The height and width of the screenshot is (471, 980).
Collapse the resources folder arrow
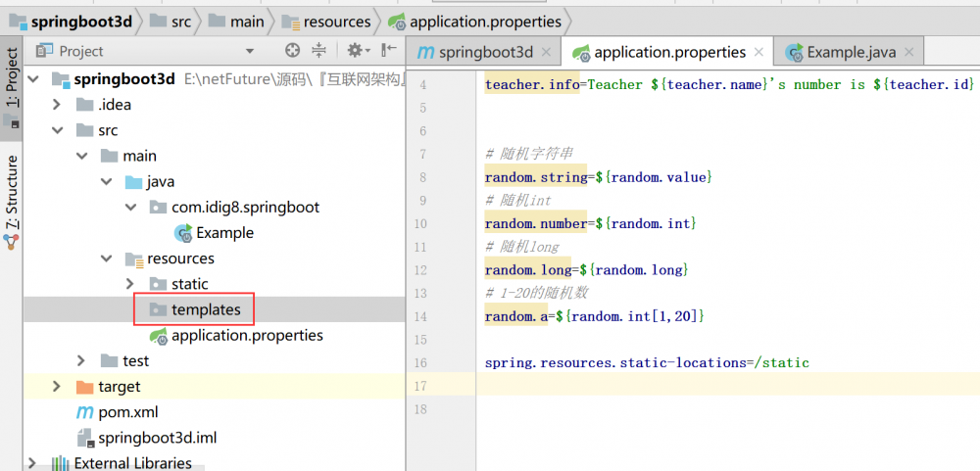[106, 258]
